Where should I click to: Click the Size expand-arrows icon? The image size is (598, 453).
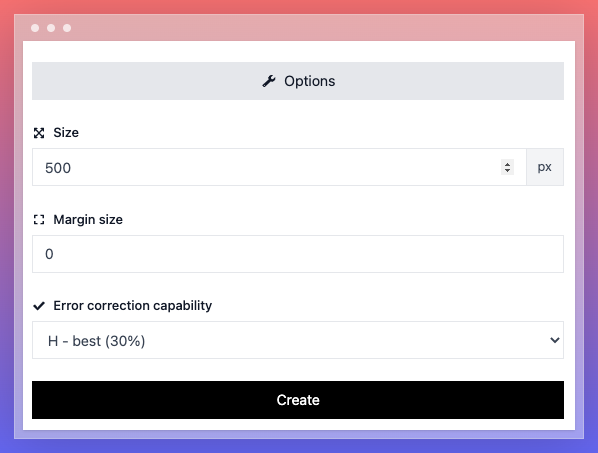[x=39, y=133]
